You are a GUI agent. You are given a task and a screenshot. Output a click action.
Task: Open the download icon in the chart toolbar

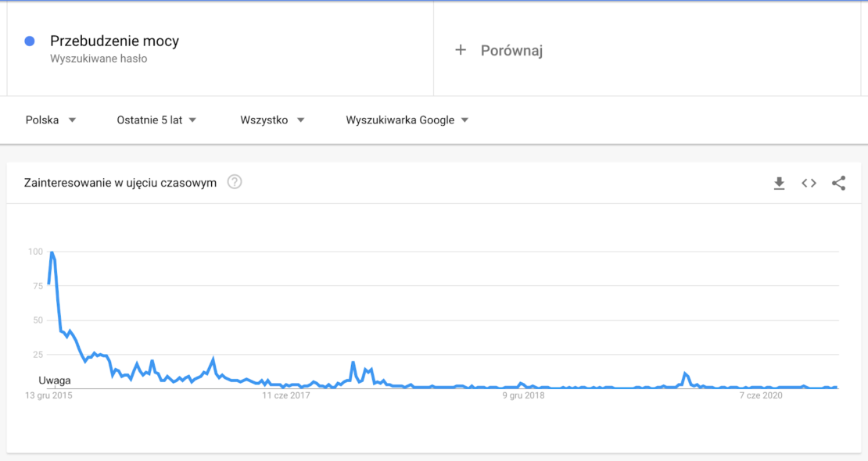[779, 183]
